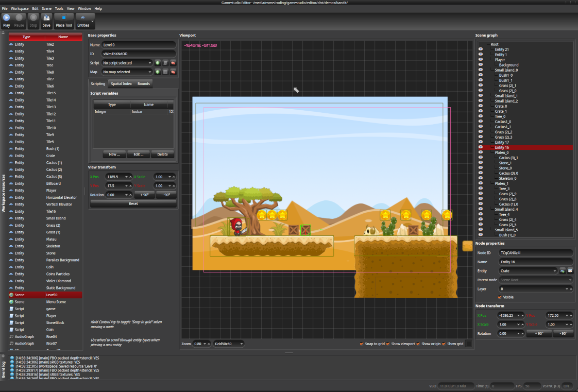This screenshot has height=392, width=578.
Task: Increase the Layer spinner value
Action: [x=571, y=289]
